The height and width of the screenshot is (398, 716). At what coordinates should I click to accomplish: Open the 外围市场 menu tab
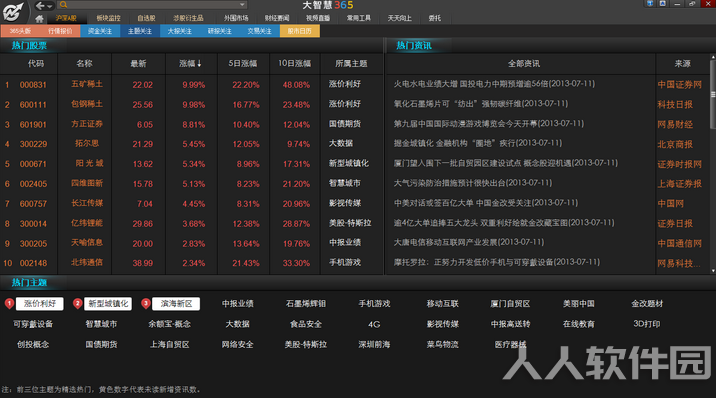point(236,18)
